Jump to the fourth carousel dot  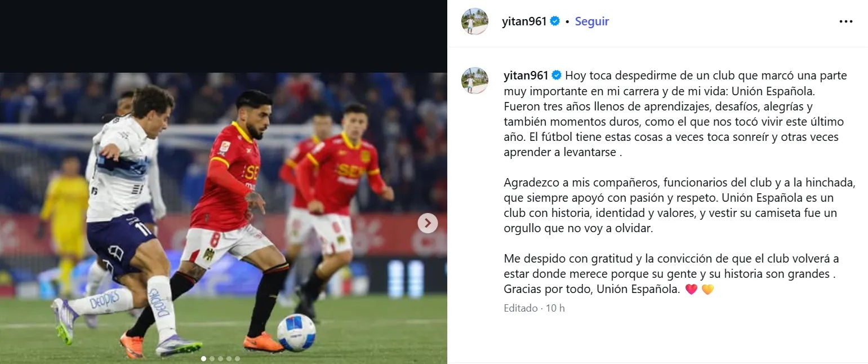tap(229, 358)
